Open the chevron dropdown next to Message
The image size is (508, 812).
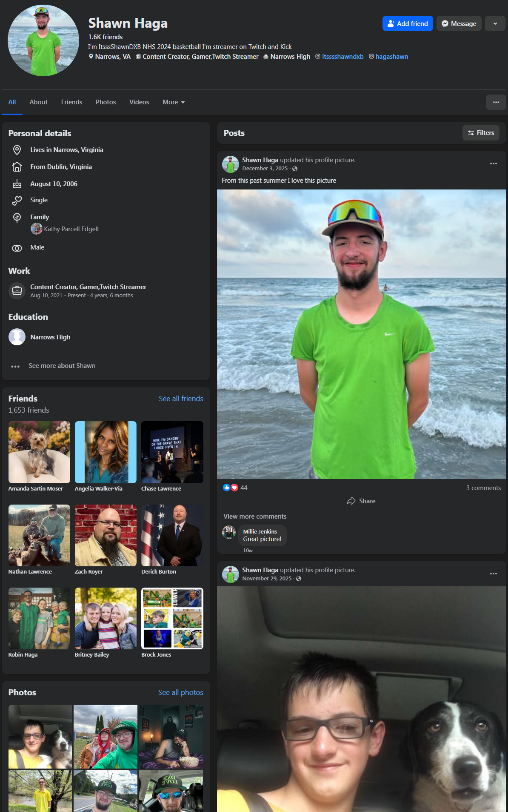[x=495, y=24]
